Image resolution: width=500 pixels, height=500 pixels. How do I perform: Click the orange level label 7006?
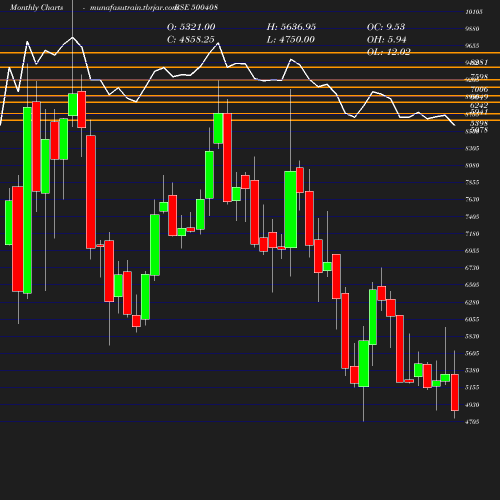479,89
